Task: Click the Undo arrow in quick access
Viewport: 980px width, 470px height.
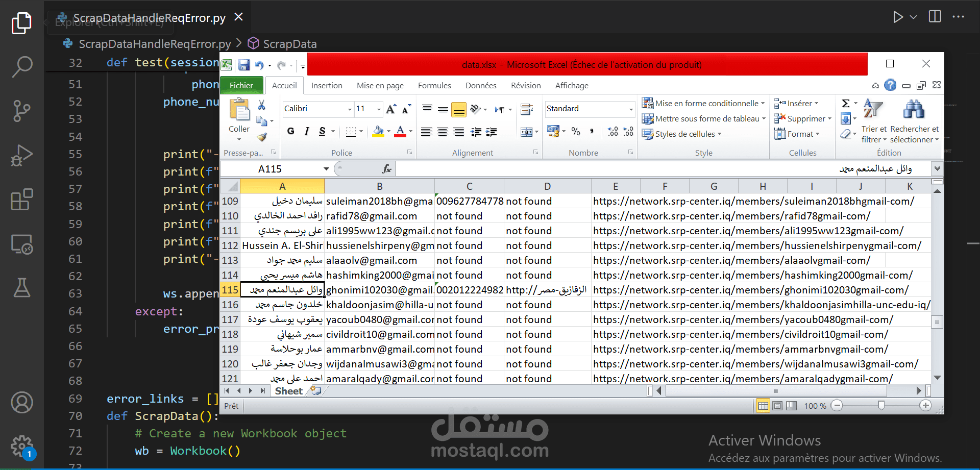Action: coord(259,65)
